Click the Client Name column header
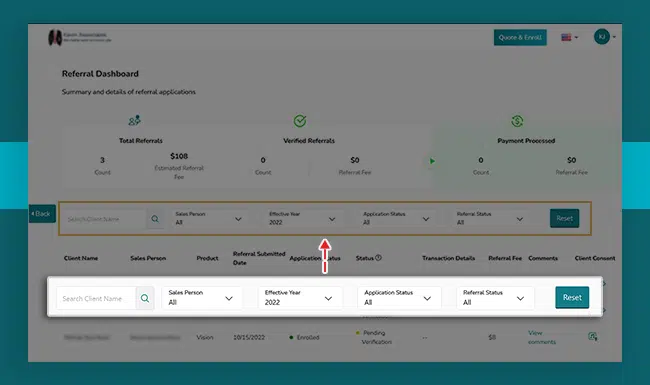650x385 pixels. coord(81,258)
